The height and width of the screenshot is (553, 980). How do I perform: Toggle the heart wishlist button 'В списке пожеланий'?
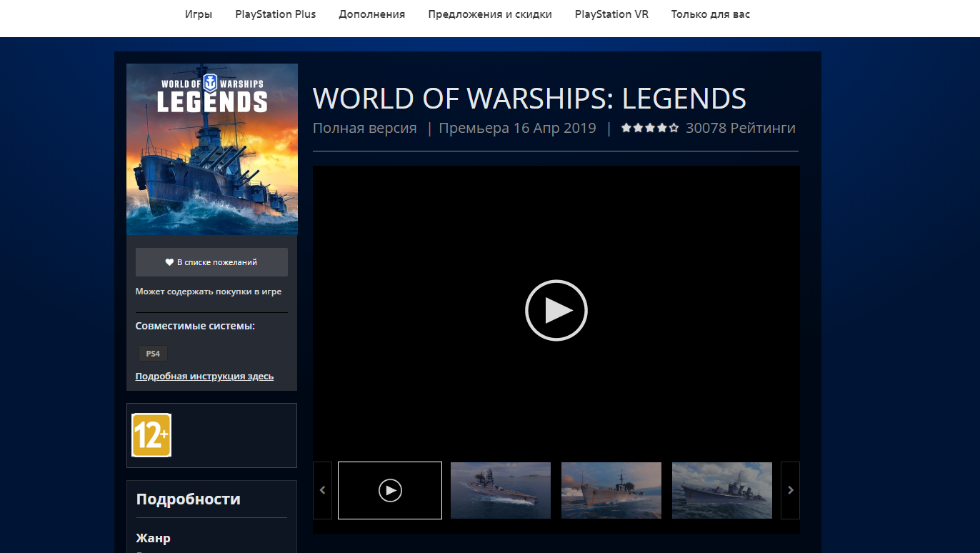coord(211,262)
